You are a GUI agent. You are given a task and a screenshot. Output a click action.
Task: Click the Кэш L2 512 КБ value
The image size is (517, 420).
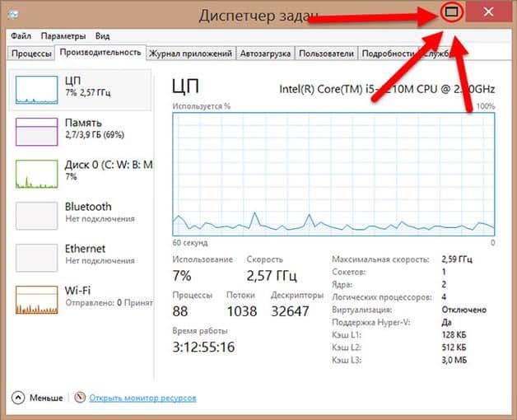click(x=454, y=348)
